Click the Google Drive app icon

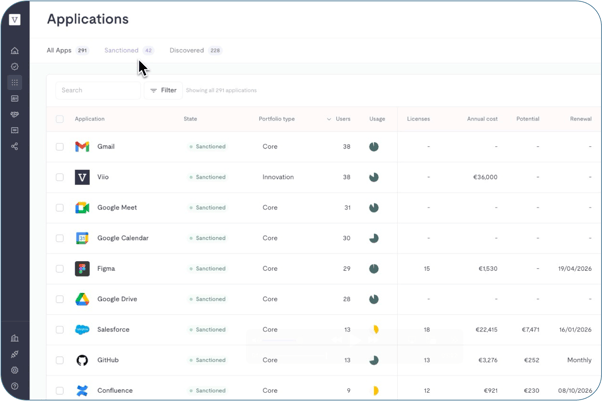[x=82, y=299]
